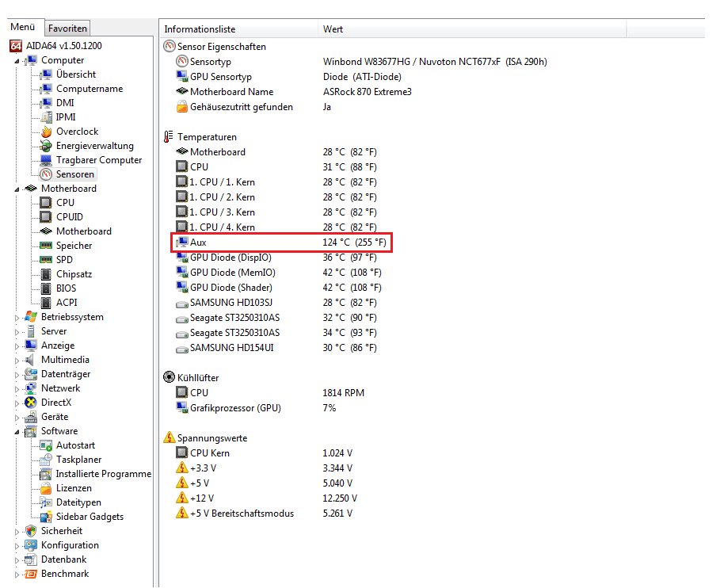This screenshot has height=588, width=720.
Task: Click the DirectX icon in tree
Action: pos(31,403)
